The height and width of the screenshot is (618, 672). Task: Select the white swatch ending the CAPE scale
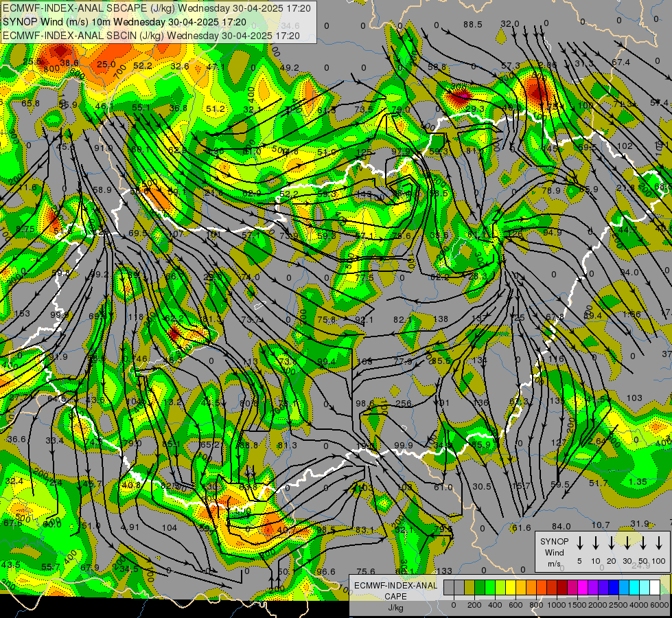coord(654,587)
